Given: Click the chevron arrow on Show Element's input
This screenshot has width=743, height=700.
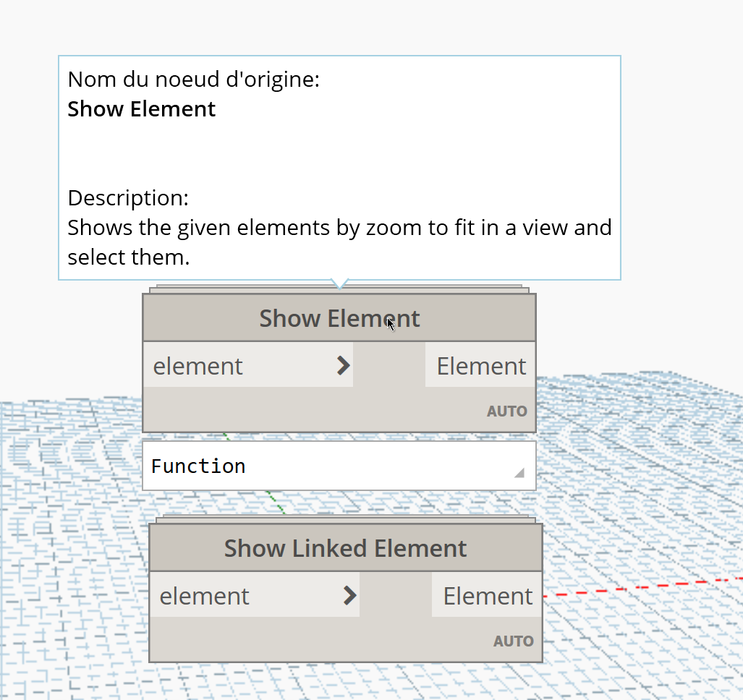Looking at the screenshot, I should click(344, 366).
